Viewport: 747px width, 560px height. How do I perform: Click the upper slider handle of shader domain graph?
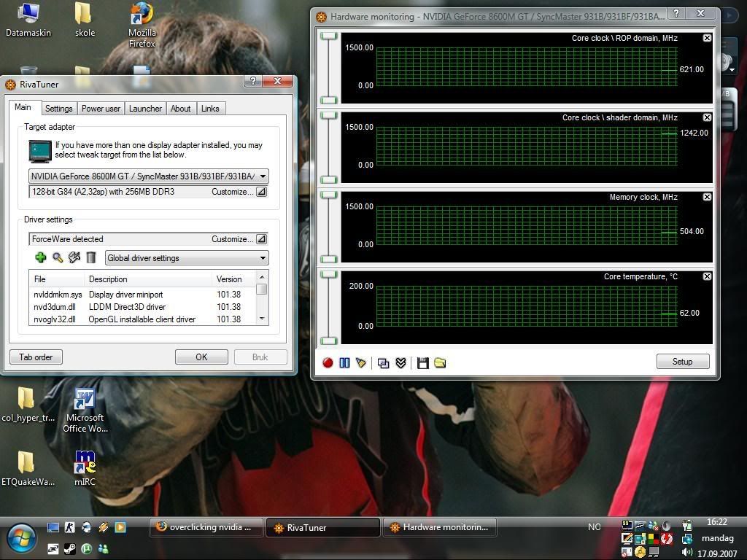coord(329,116)
